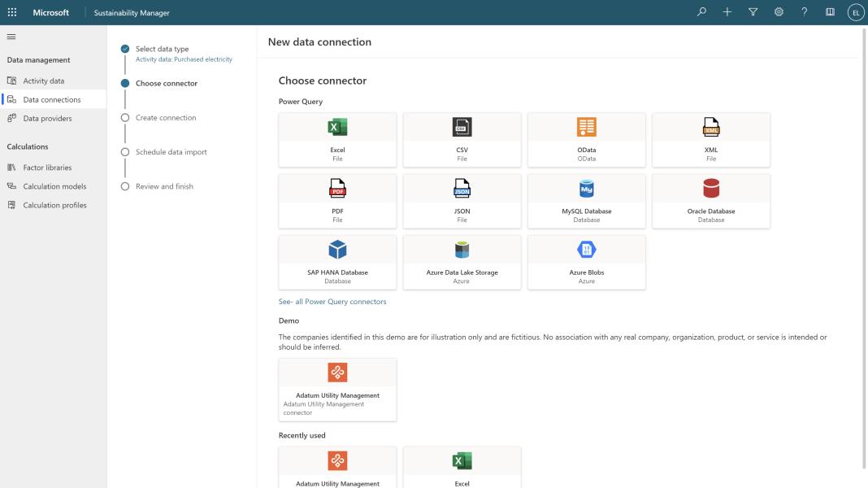Screen dimensions: 868x488
Task: Open See all Power Query connectors link
Action: click(x=333, y=301)
